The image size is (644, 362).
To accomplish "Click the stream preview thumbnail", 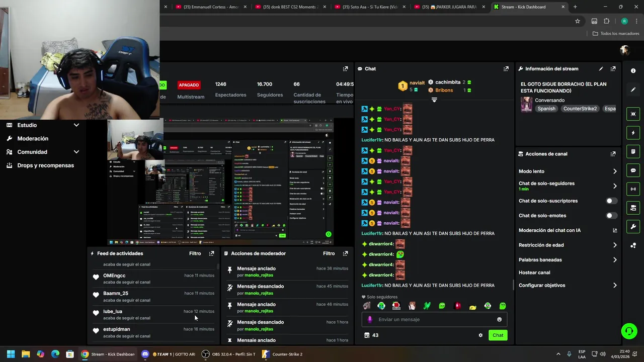I will [x=221, y=182].
